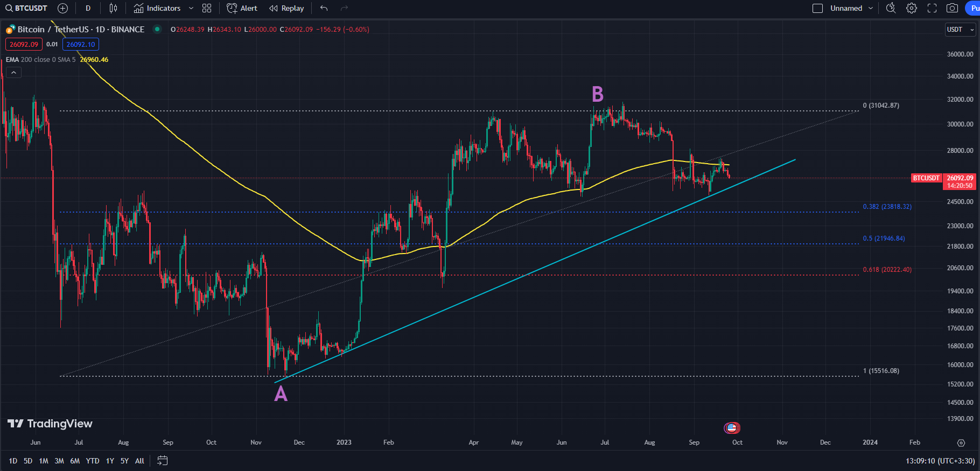Select the 6M date range
The width and height of the screenshot is (980, 471).
(x=75, y=461)
